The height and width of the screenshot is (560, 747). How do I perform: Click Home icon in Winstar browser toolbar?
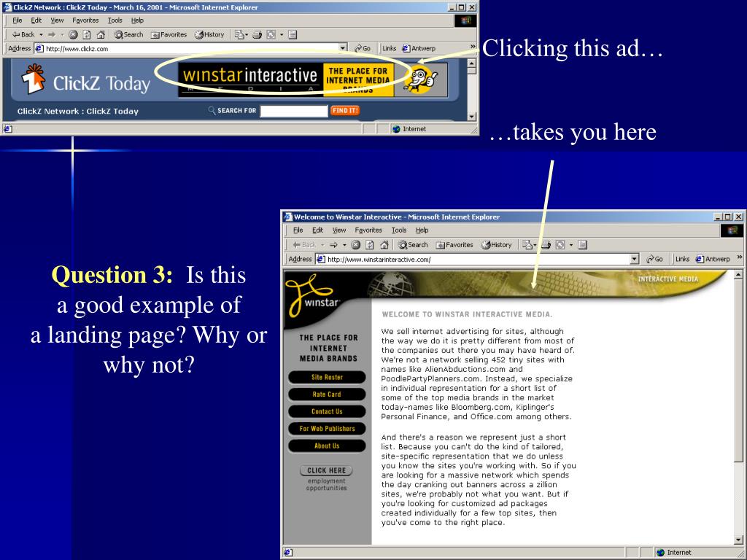(384, 245)
